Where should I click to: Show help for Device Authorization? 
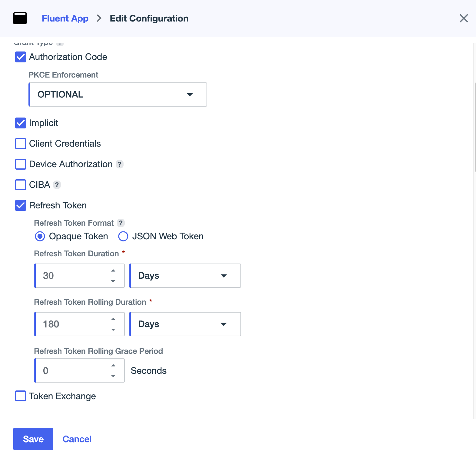[120, 164]
